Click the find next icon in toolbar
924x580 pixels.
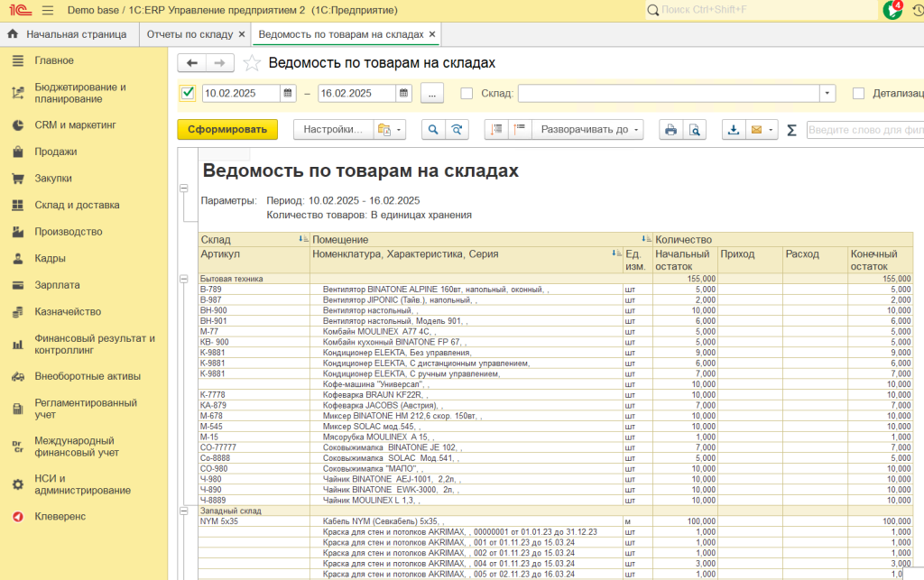[x=457, y=130]
